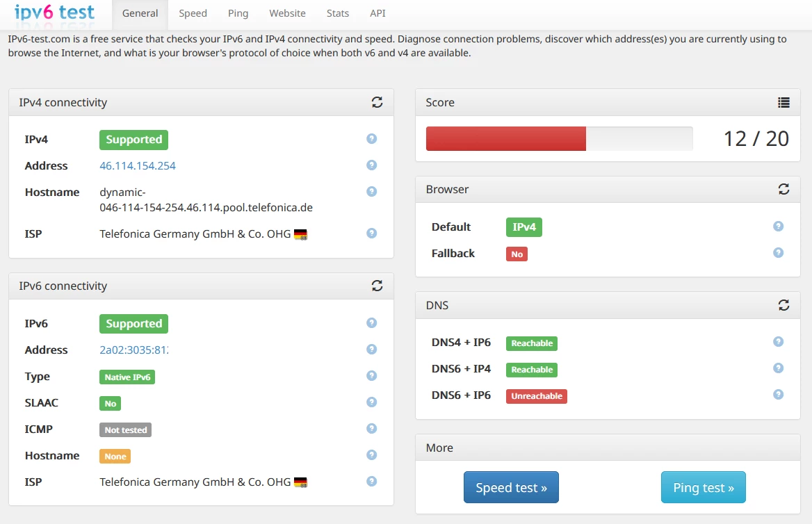
Task: Click the telefonica.de hostname text
Action: 206,200
